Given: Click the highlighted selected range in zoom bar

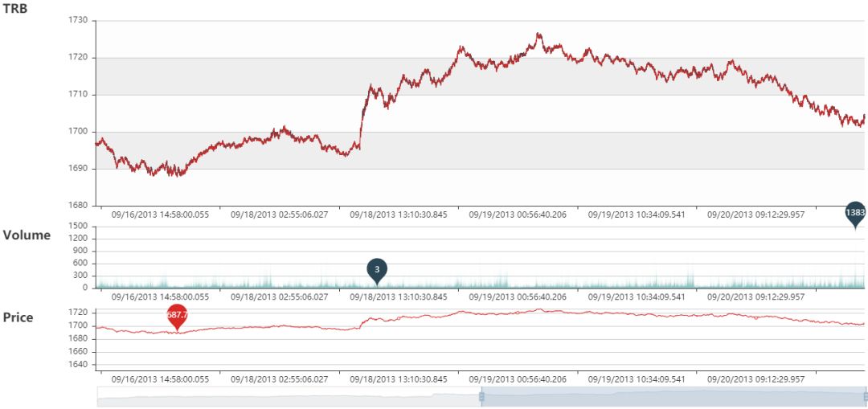Looking at the screenshot, I should tap(674, 396).
